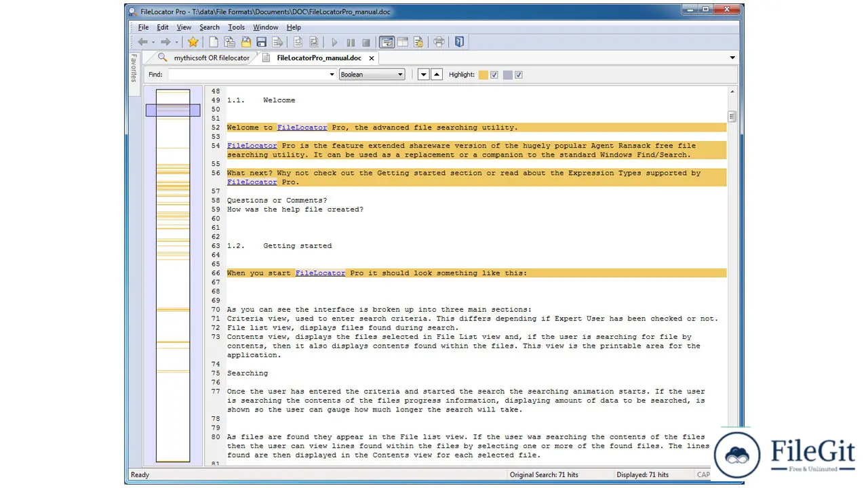Click the application icon in title bar
This screenshot has height=488, width=868.
(x=133, y=12)
